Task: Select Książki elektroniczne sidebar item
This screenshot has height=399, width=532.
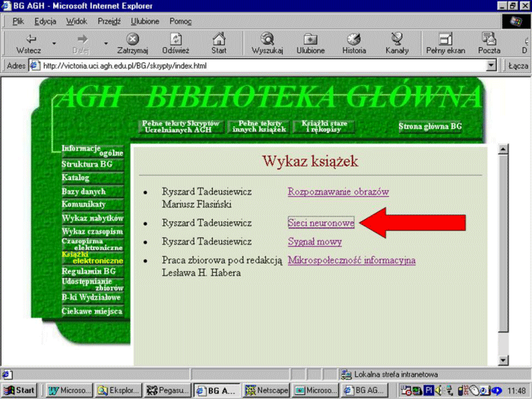Action: (92, 258)
